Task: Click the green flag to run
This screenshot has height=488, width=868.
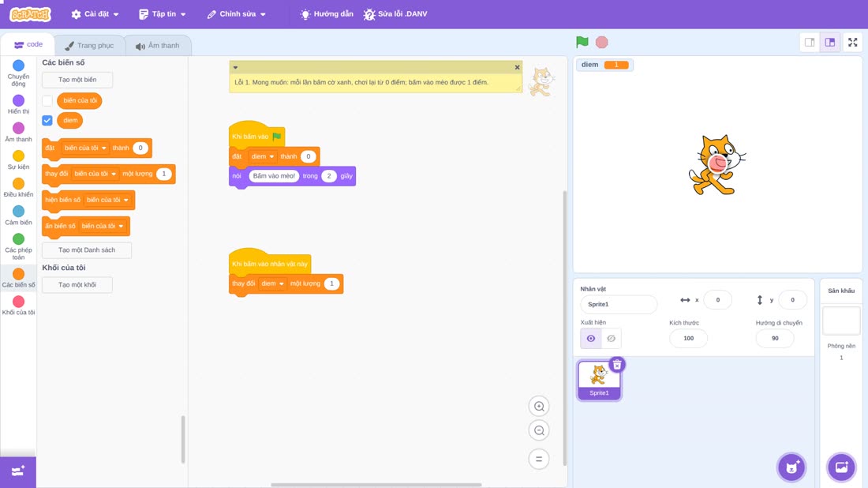Action: [582, 42]
